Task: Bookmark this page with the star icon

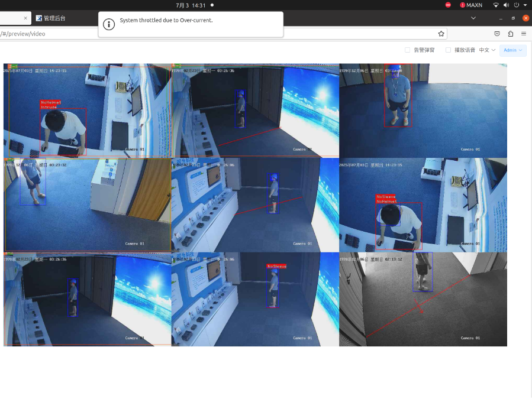Action: (x=441, y=34)
